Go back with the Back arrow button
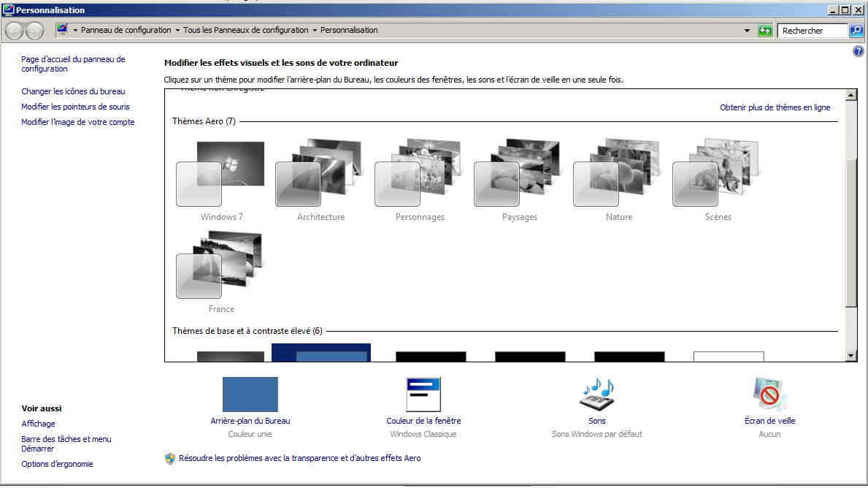 [15, 31]
